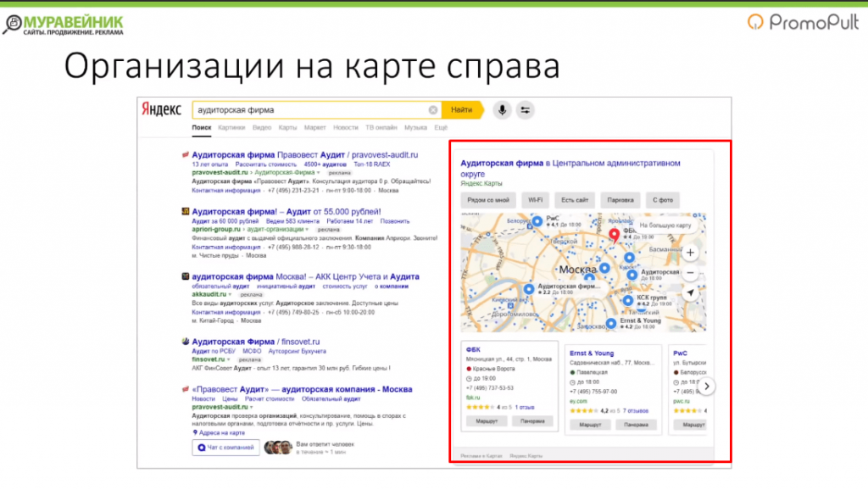The height and width of the screenshot is (490, 868).
Task: Click Панорама button in ФБК card
Action: pyautogui.click(x=532, y=421)
